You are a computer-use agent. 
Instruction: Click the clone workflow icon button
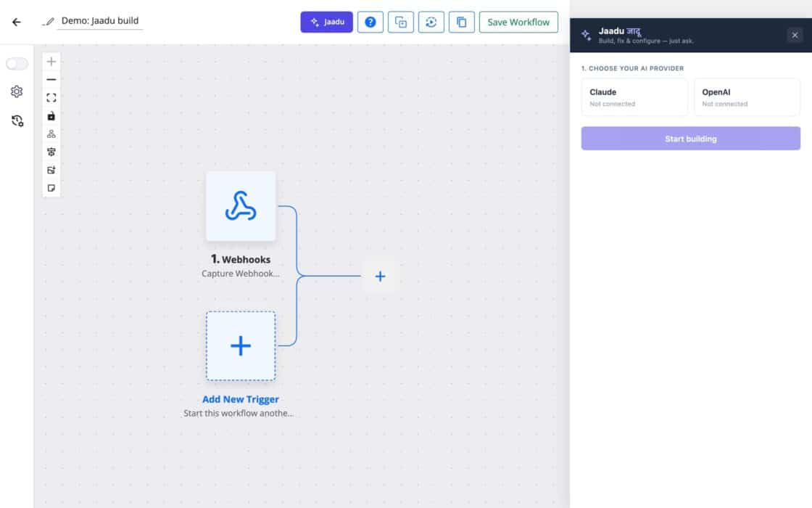tap(401, 22)
